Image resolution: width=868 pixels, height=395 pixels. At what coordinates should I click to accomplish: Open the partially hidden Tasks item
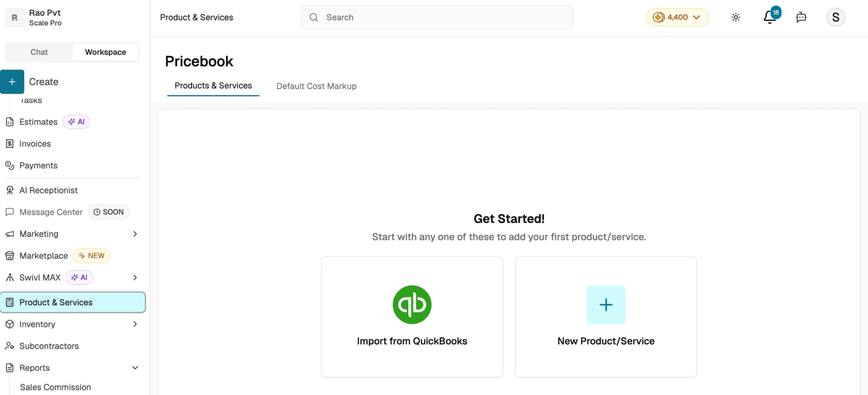coord(31,100)
